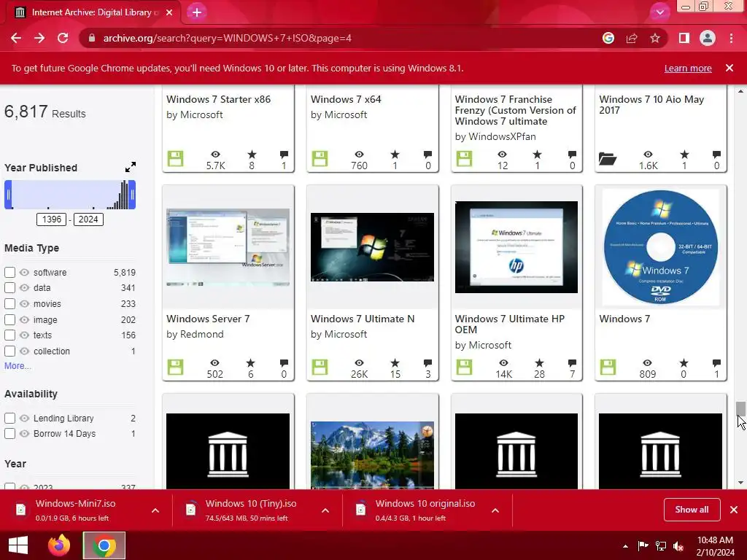Click the favorites star on Windows 7 Ultimate N card
This screenshot has width=747, height=560.
pyautogui.click(x=395, y=363)
